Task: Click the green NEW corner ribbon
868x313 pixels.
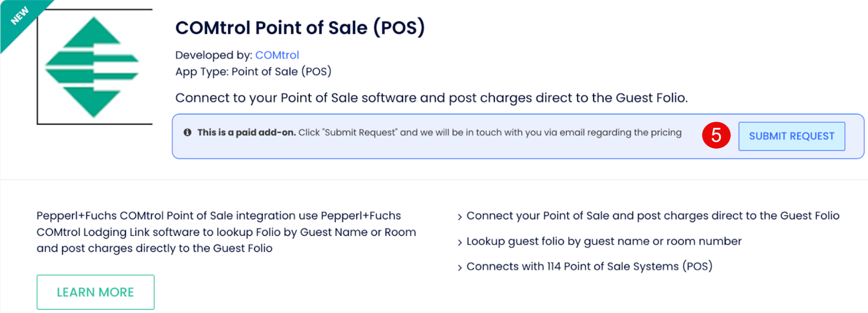Action: coord(19,17)
